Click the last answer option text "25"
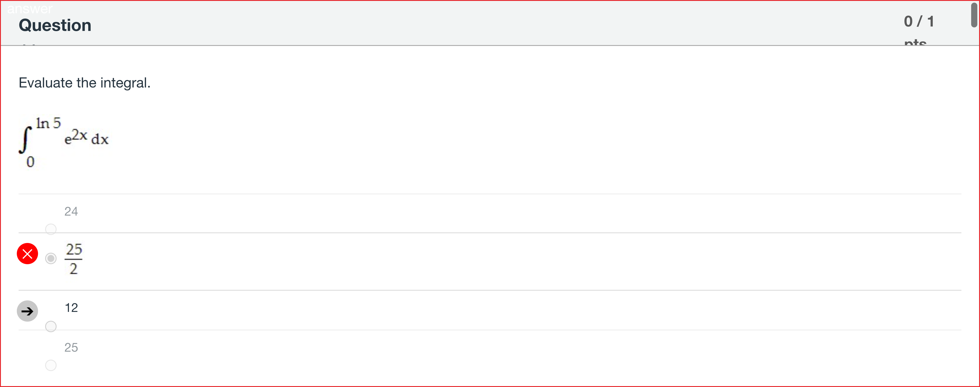 (x=71, y=347)
